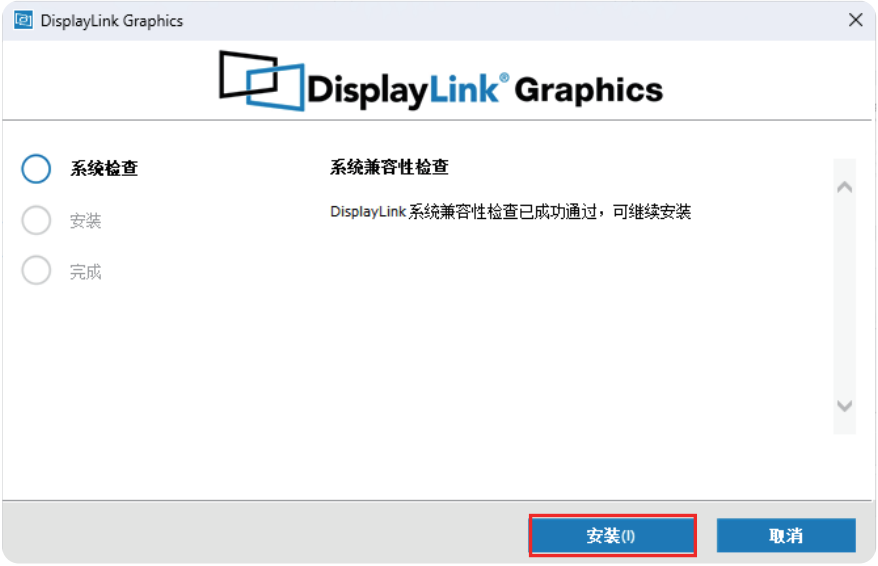Click the "Graphics" word in banner logo
The image size is (878, 566).
590,90
